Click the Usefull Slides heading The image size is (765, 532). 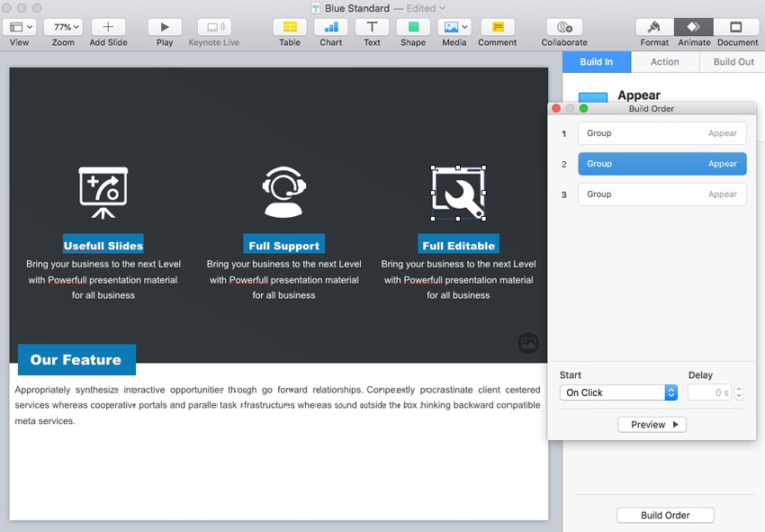click(103, 244)
